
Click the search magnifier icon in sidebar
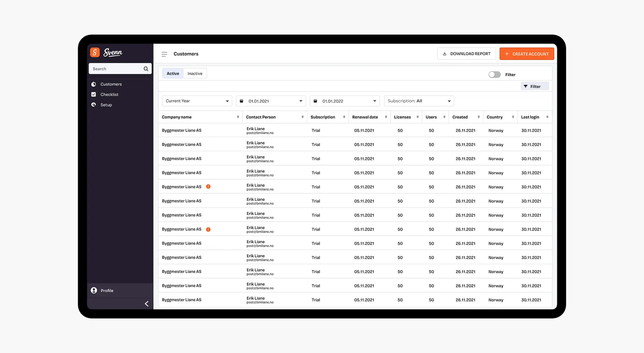click(146, 69)
